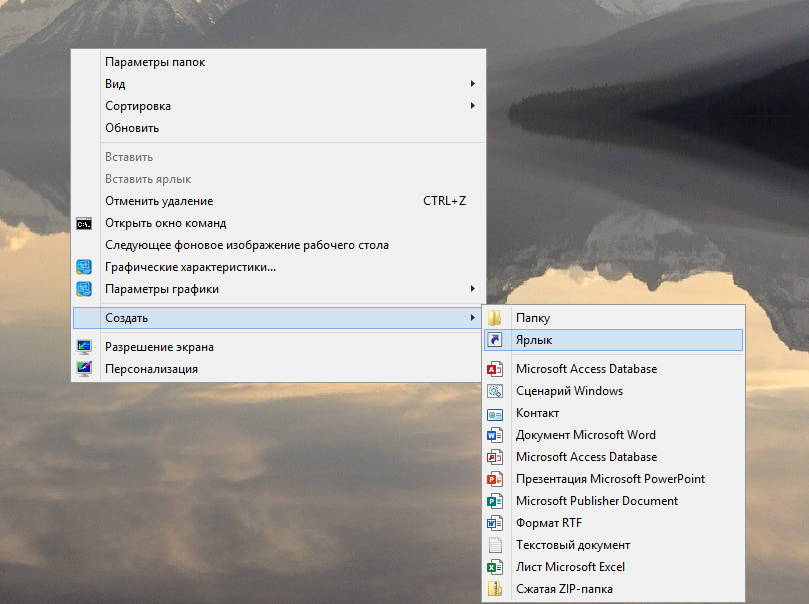The height and width of the screenshot is (604, 809).
Task: Create a new Контакт
Action: coord(613,413)
